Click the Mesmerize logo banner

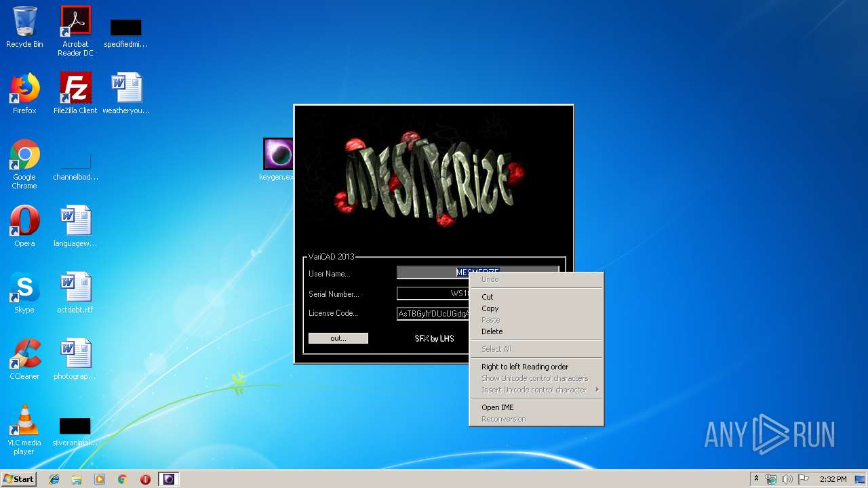(434, 180)
